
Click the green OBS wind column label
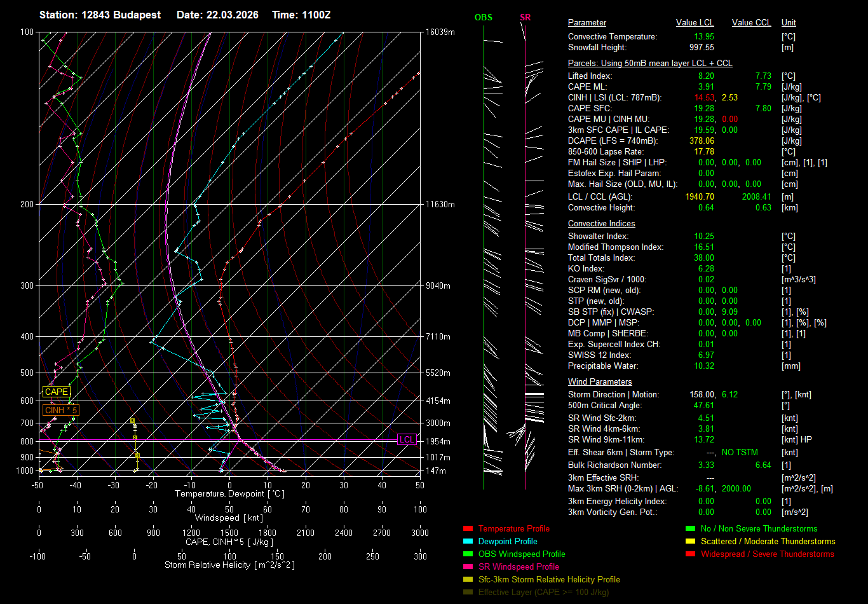(x=484, y=17)
